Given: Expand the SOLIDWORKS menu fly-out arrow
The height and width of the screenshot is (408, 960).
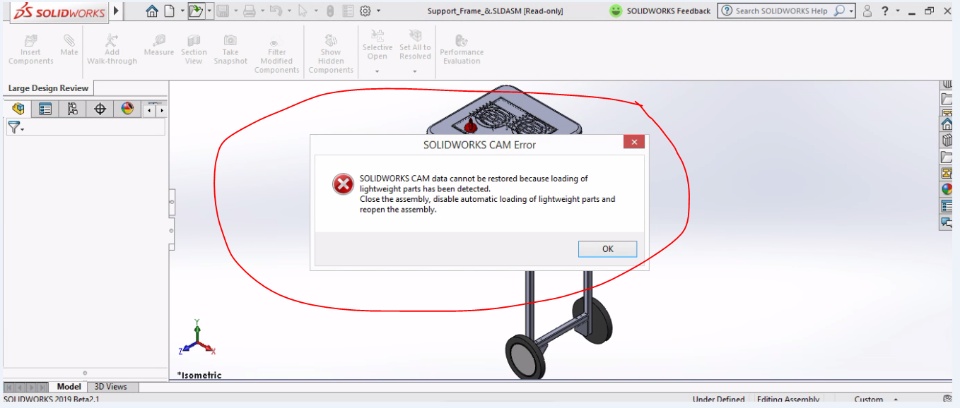Looking at the screenshot, I should point(116,10).
